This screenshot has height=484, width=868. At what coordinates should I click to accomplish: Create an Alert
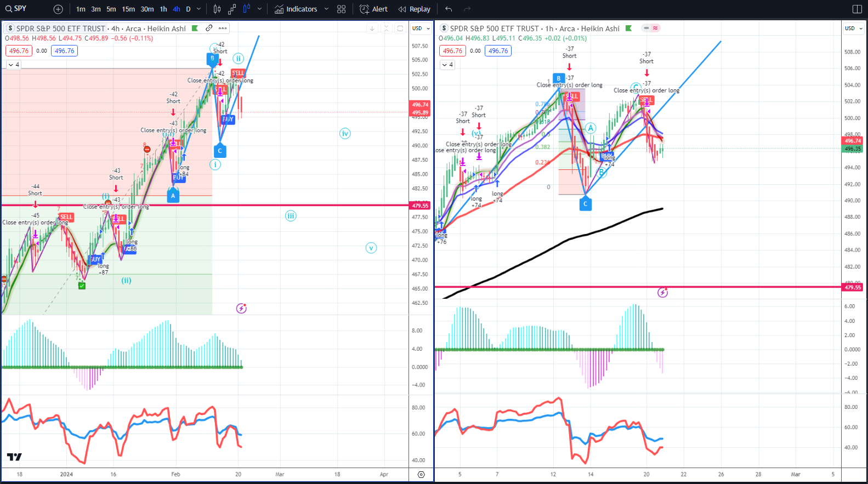(x=373, y=9)
